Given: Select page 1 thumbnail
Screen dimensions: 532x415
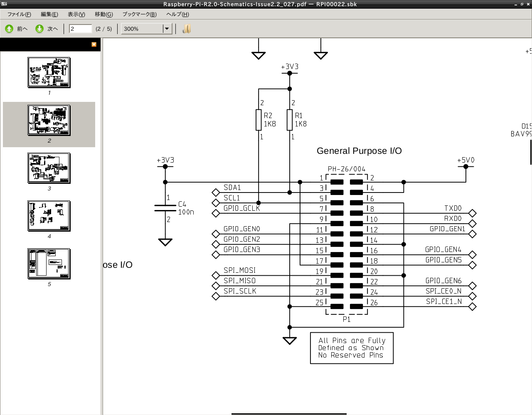Looking at the screenshot, I should 49,72.
